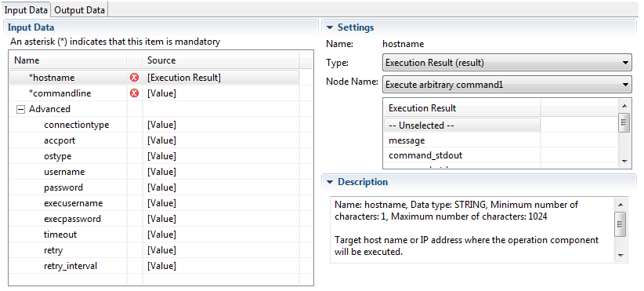This screenshot has width=644, height=291.
Task: Click the red error icon beside commandline
Action: click(x=134, y=93)
